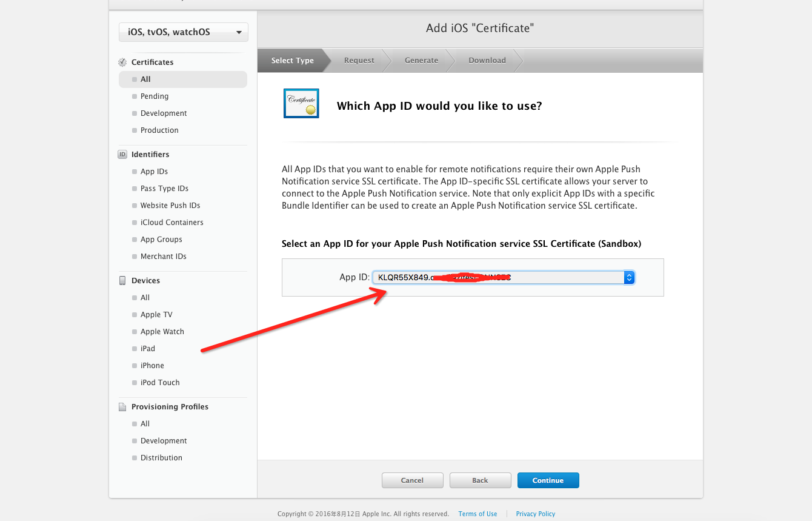Click the Generate step
This screenshot has width=812, height=521.
coord(422,61)
